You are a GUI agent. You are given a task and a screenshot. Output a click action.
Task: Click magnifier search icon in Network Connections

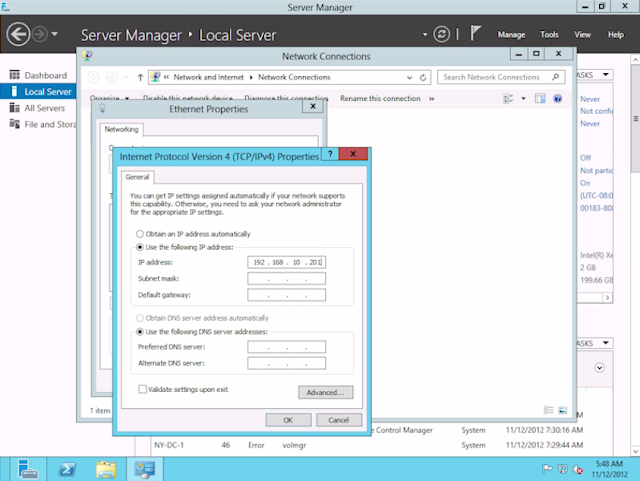click(556, 77)
